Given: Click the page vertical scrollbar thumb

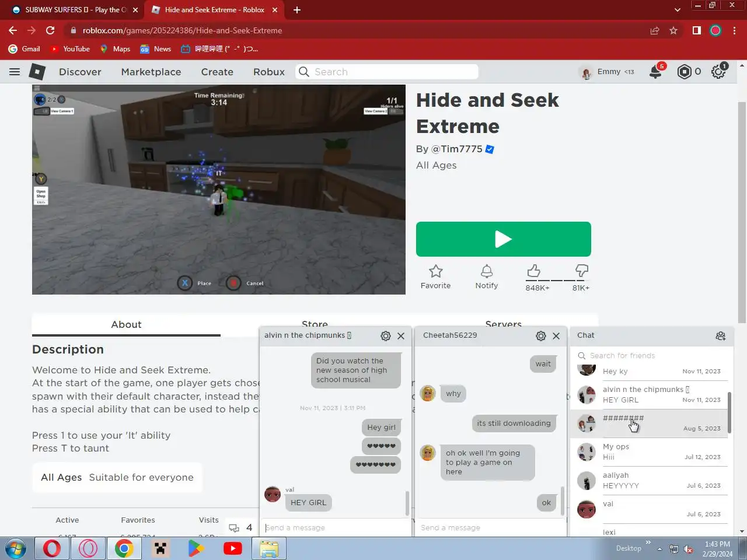Looking at the screenshot, I should pyautogui.click(x=742, y=212).
